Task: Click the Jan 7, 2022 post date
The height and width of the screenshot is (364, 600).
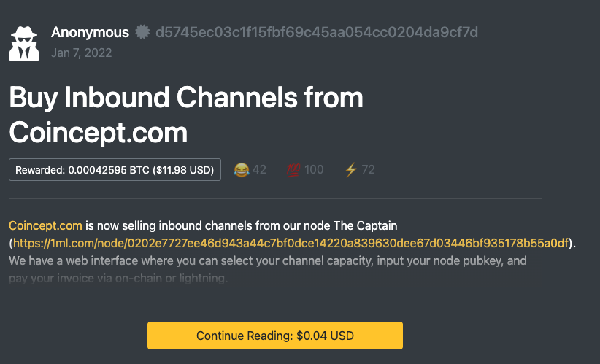Action: coord(82,53)
